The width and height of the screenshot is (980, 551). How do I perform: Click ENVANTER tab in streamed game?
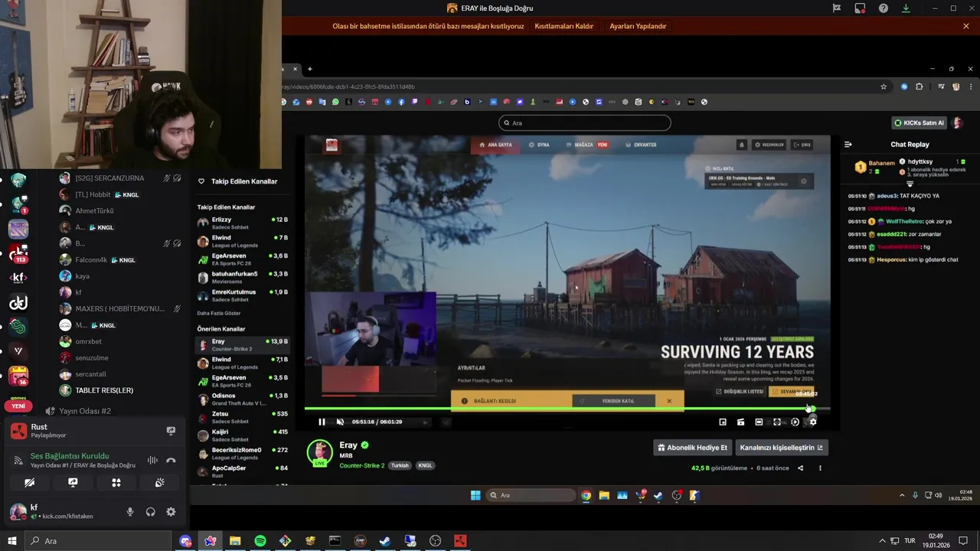click(x=641, y=145)
